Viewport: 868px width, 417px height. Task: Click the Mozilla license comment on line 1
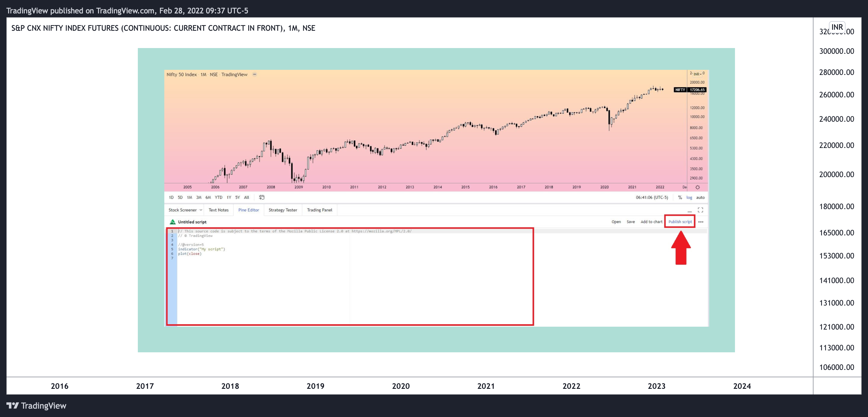point(295,231)
